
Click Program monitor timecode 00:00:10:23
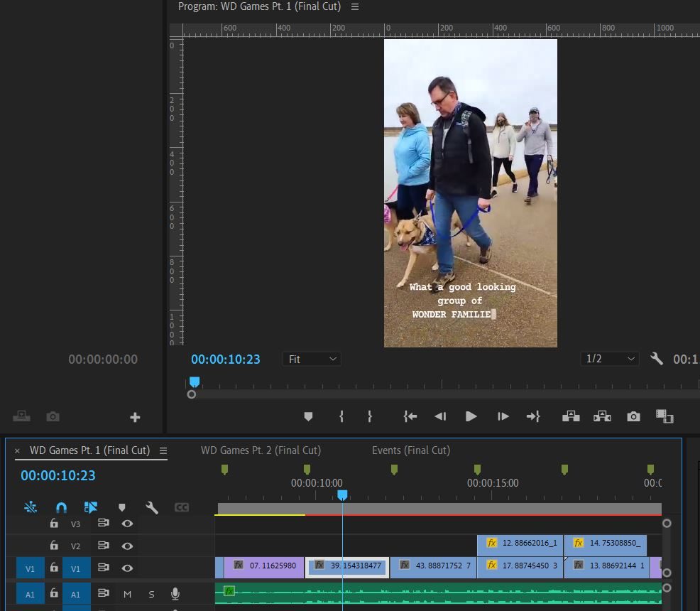click(226, 359)
